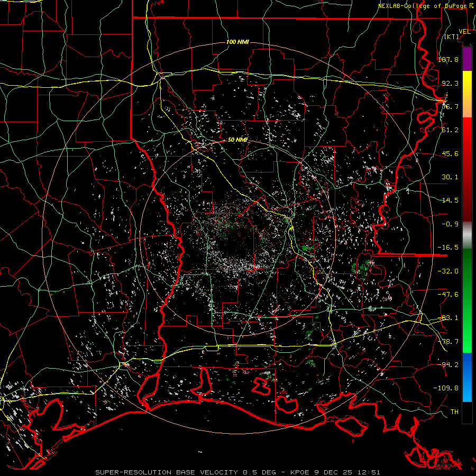Screen dimensions: 476x476
Task: Click the 76.7 velocity scale label
Action: (450, 106)
